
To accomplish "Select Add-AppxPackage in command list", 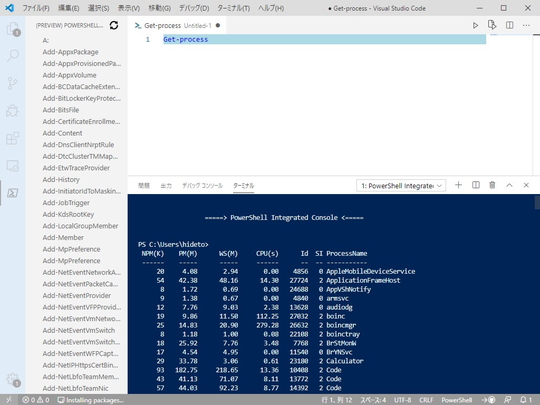I will 70,52.
